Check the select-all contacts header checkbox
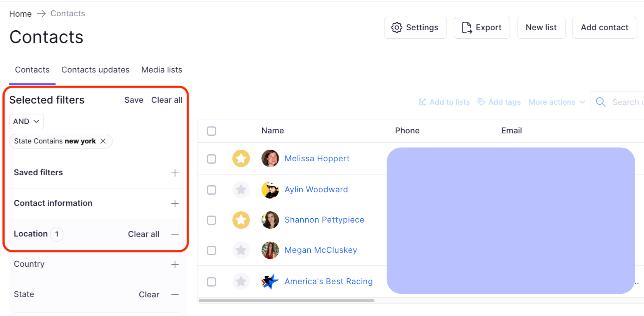The height and width of the screenshot is (316, 644). coord(211,131)
